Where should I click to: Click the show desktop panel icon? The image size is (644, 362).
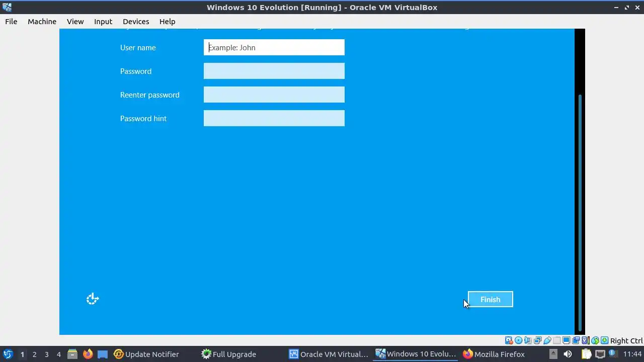(103, 354)
